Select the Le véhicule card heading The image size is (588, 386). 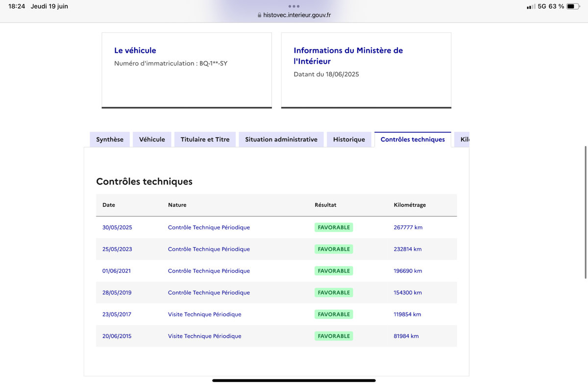[135, 50]
